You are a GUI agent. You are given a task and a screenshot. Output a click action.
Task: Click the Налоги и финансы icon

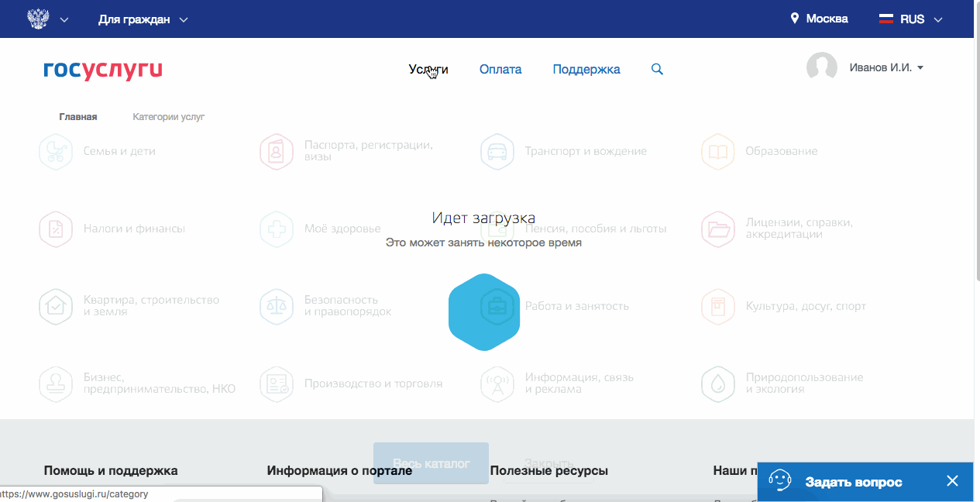[56, 229]
